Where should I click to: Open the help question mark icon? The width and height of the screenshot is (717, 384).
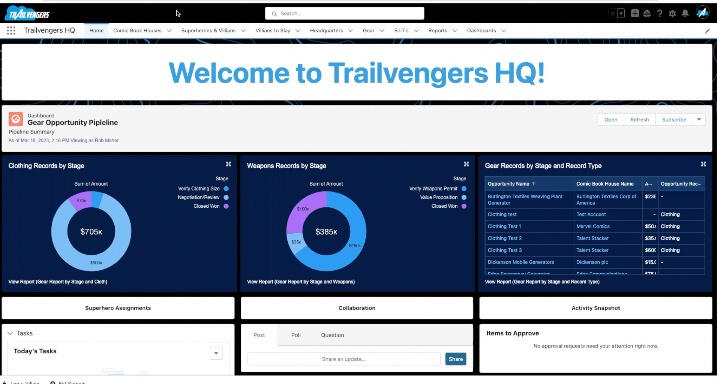[x=659, y=13]
